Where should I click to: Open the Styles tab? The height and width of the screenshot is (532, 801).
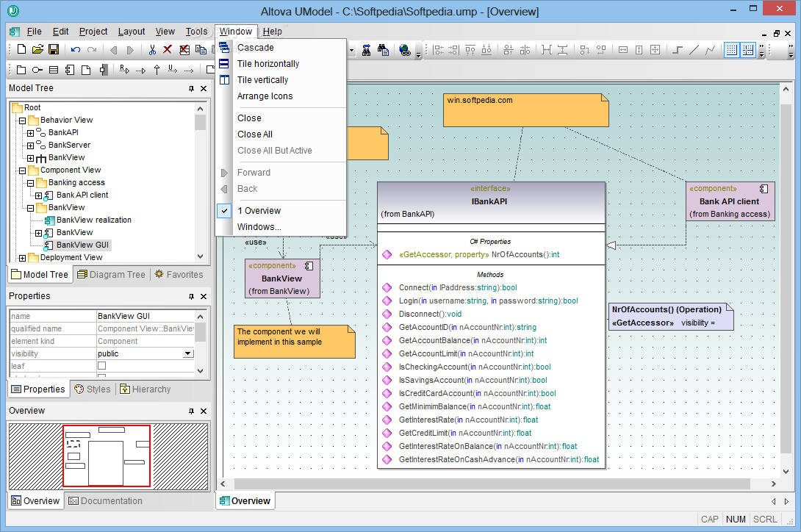point(93,389)
